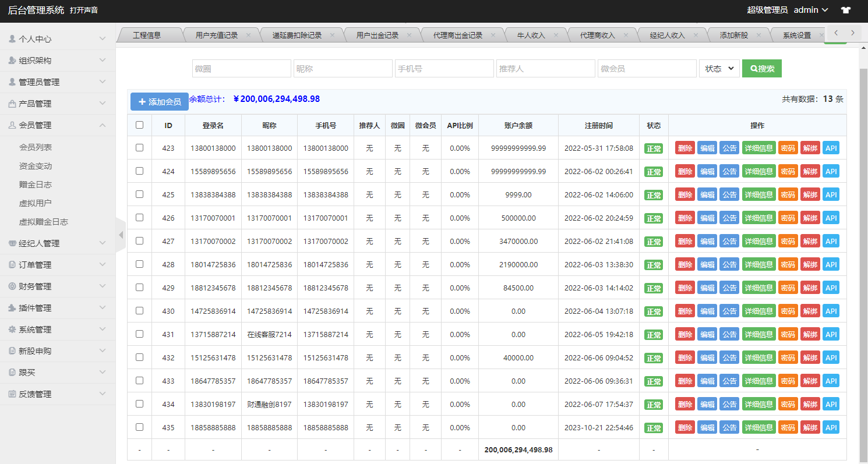Click the 新股申购 sidebar icon

tap(12, 351)
